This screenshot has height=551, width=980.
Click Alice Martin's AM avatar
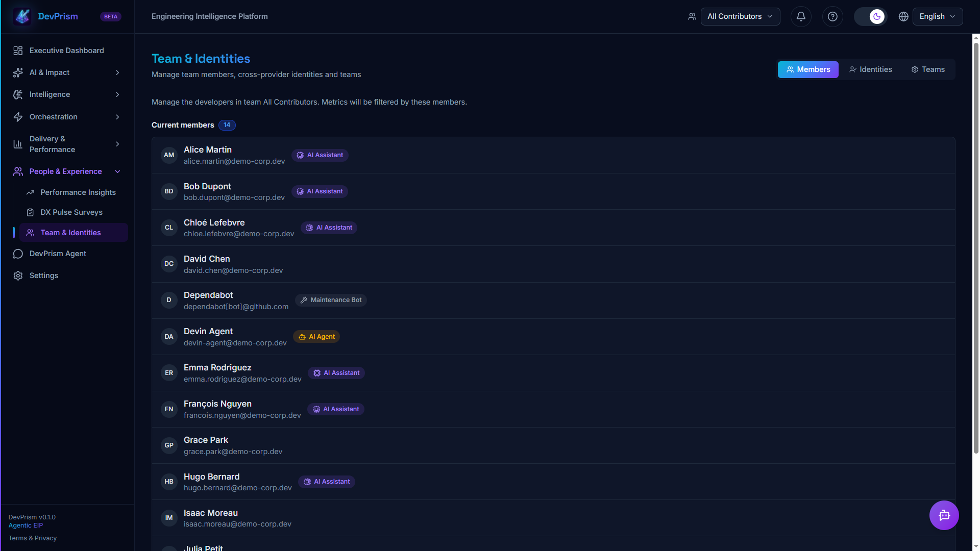[169, 155]
